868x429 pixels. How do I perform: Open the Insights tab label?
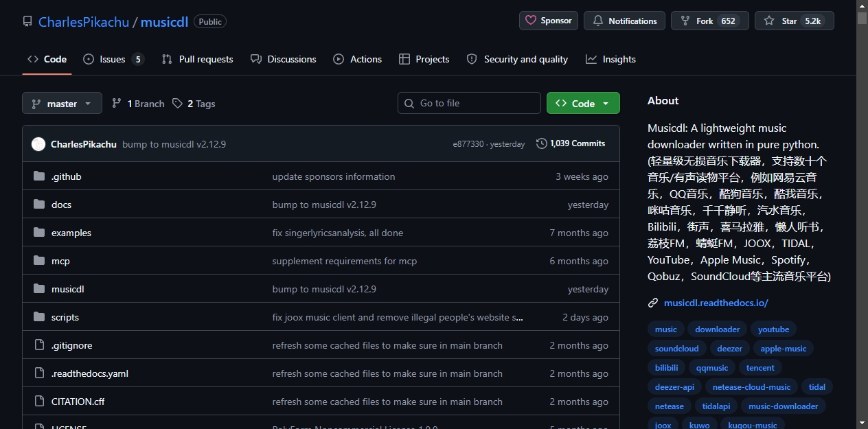(619, 59)
